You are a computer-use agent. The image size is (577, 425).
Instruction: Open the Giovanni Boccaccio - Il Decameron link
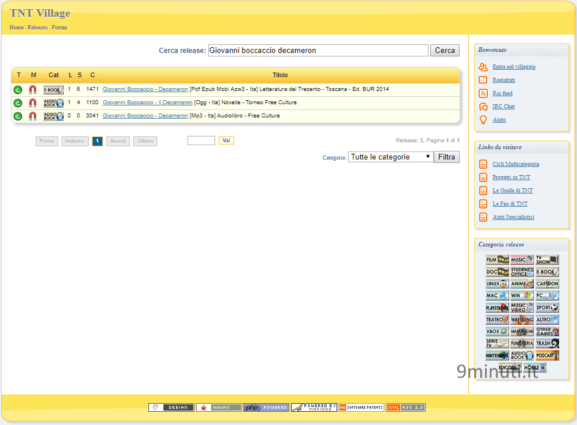(147, 102)
